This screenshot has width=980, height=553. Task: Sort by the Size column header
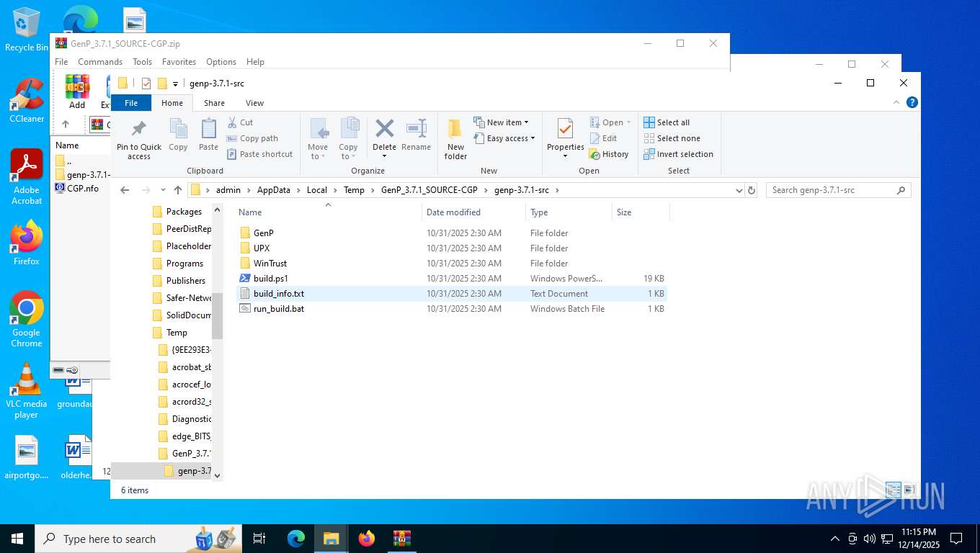click(641, 212)
